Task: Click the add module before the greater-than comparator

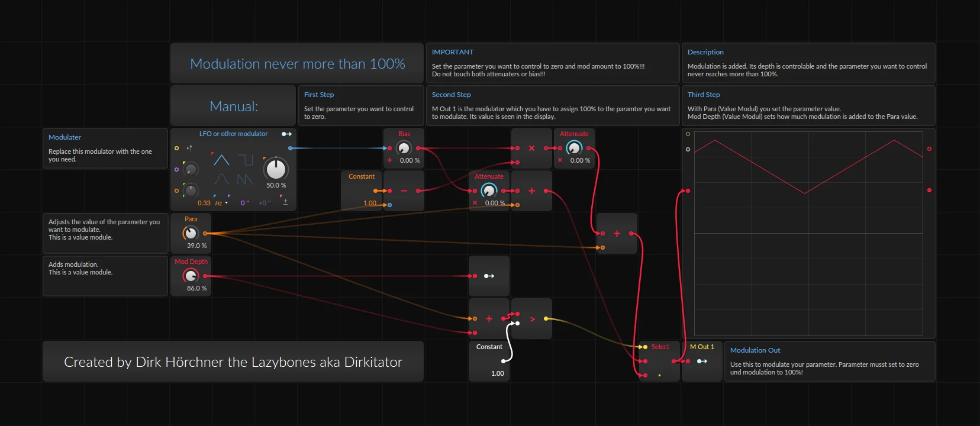Action: point(489,318)
